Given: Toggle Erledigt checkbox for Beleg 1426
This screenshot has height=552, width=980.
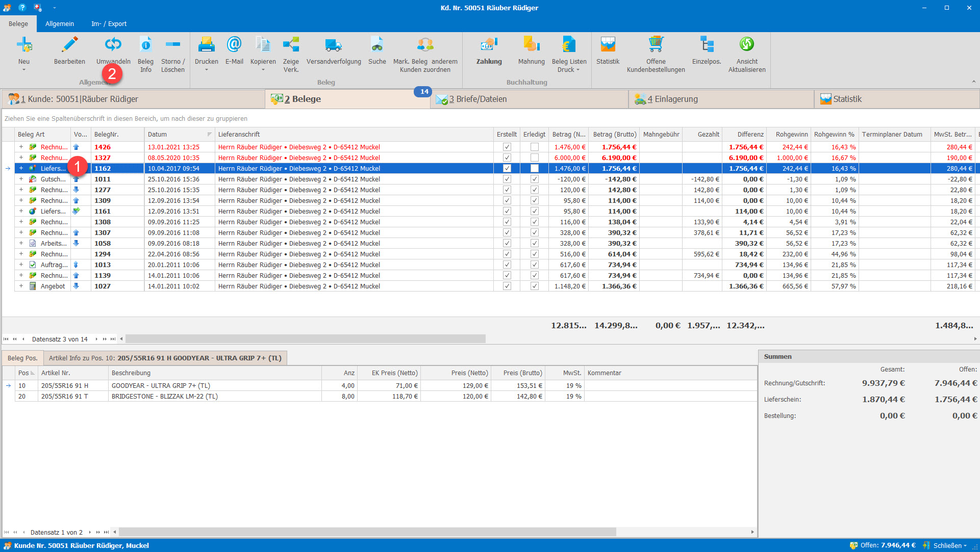Looking at the screenshot, I should [534, 147].
